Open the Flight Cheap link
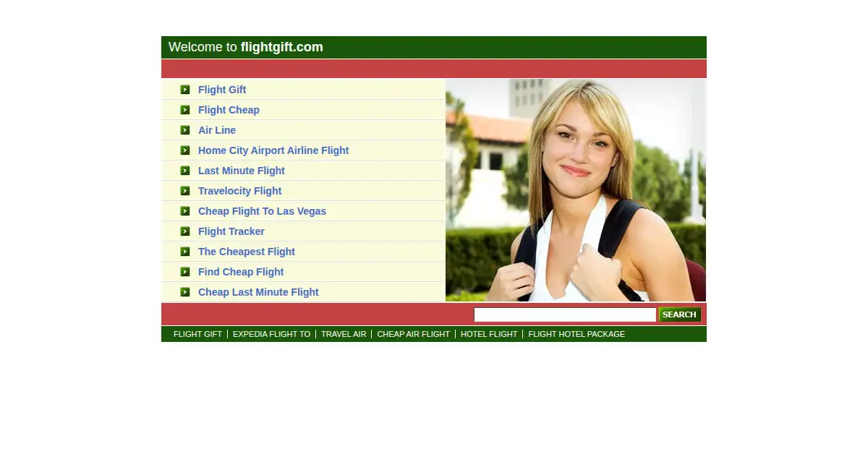Image resolution: width=868 pixels, height=454 pixels. (x=229, y=110)
